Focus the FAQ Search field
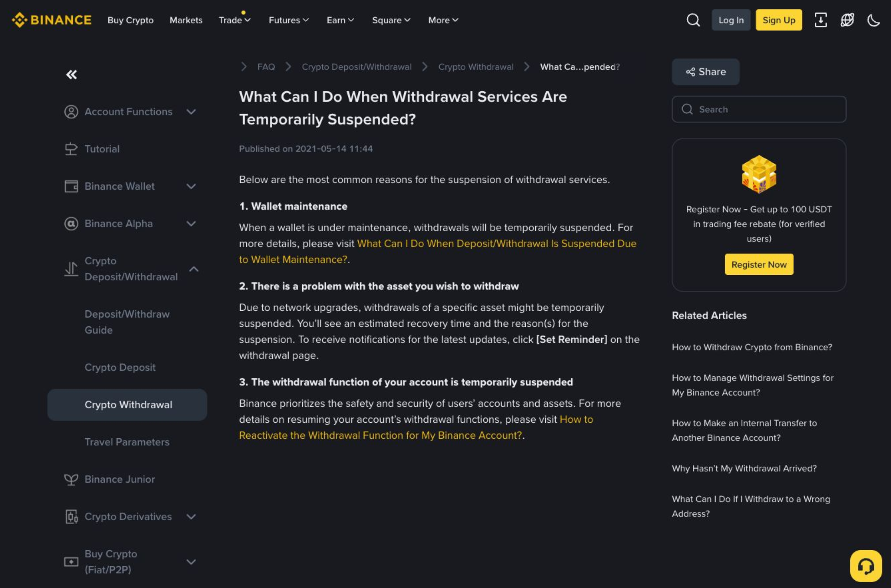The image size is (891, 588). tap(759, 109)
